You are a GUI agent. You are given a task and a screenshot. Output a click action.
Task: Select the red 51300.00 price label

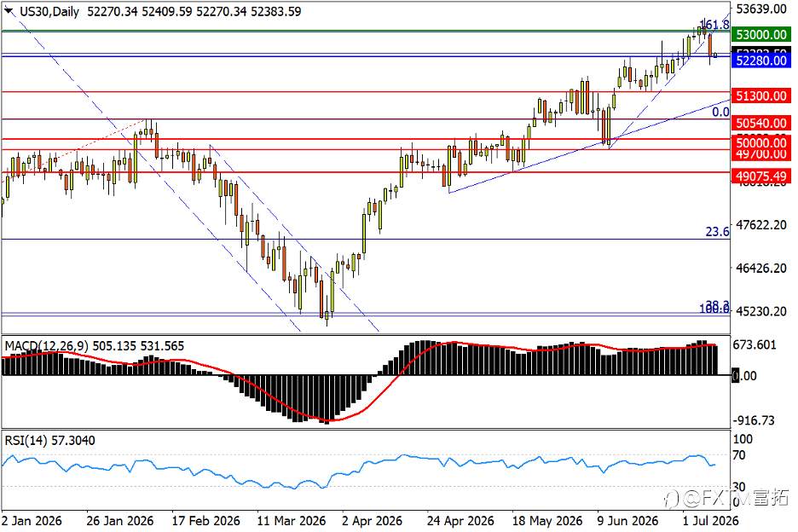point(761,95)
